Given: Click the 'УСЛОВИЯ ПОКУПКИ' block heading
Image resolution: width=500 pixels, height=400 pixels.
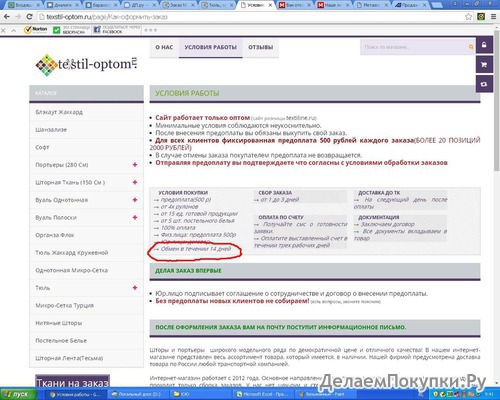Looking at the screenshot, I should [x=183, y=193].
